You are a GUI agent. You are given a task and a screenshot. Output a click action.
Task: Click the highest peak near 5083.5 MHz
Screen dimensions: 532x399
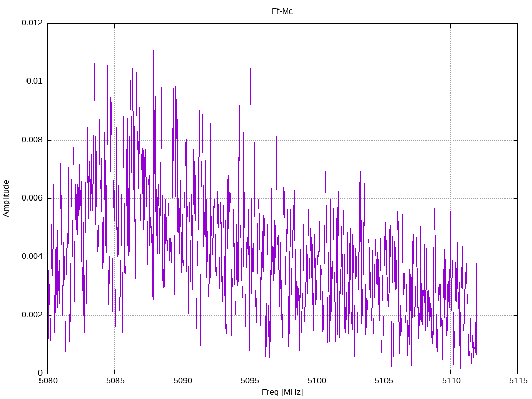tap(95, 35)
